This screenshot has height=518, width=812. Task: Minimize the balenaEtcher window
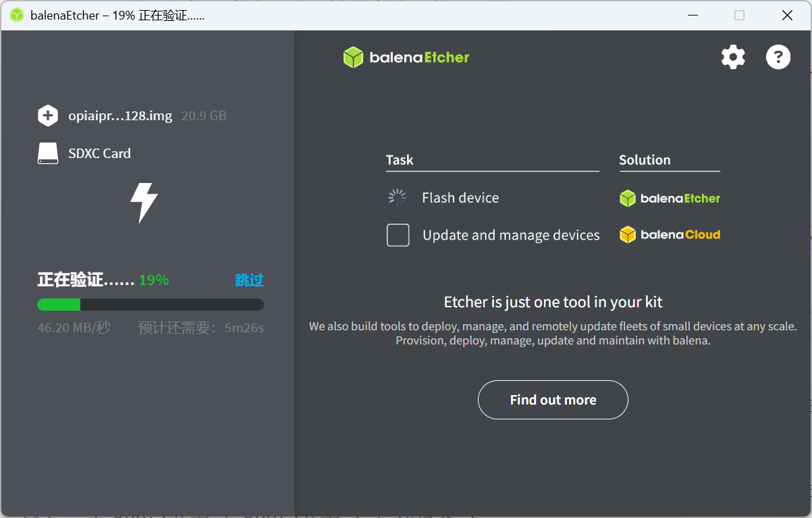(x=692, y=15)
